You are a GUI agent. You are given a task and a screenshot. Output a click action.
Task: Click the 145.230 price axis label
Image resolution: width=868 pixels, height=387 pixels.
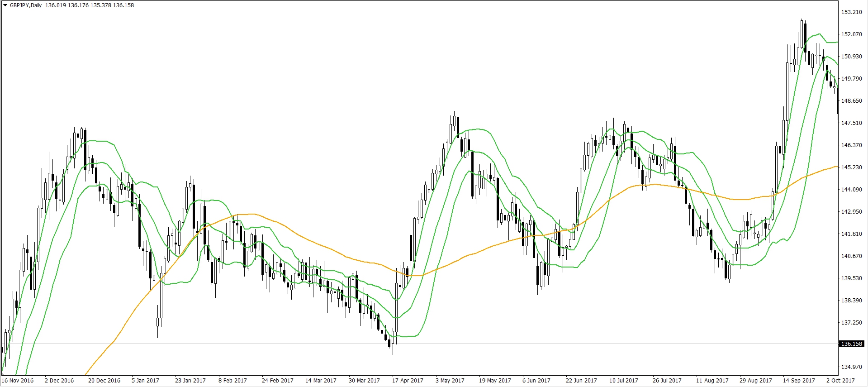click(x=851, y=167)
